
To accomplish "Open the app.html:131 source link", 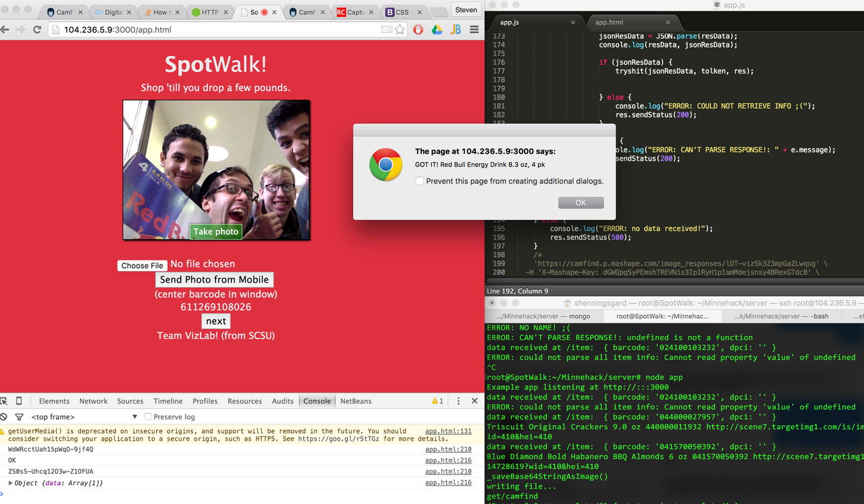I will click(x=448, y=431).
